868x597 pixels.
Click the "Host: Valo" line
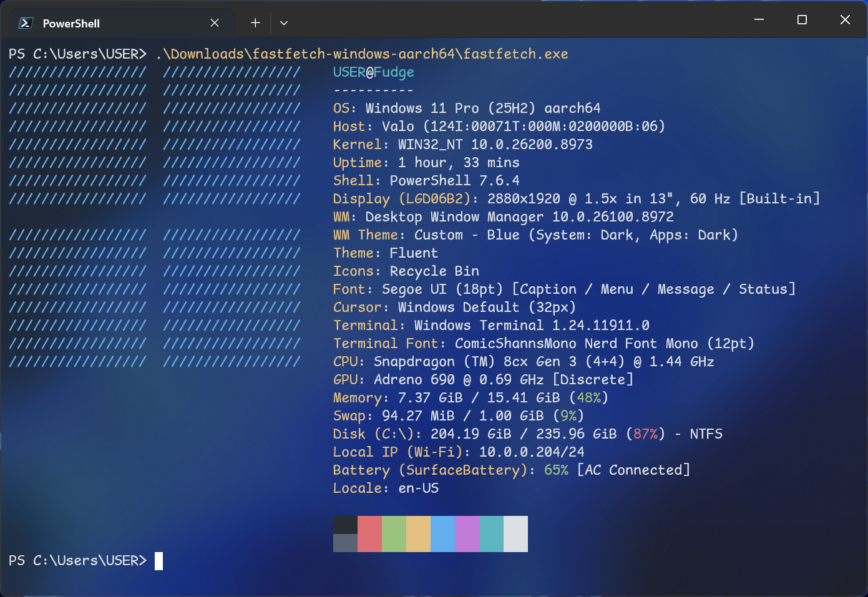point(499,127)
